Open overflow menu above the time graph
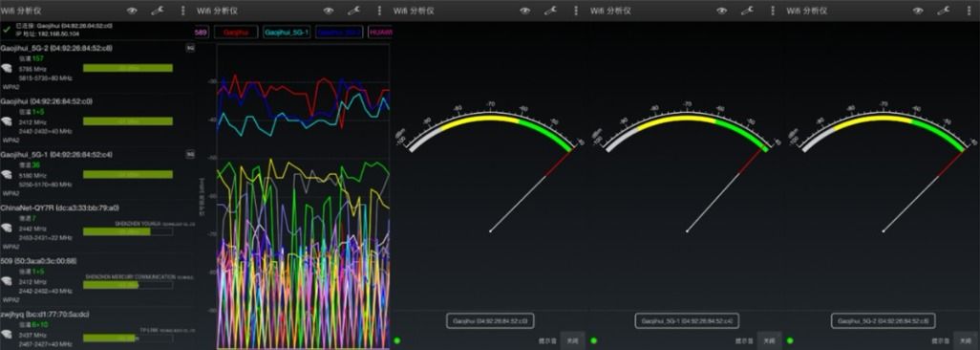Screen dimensions: 980x350 click(379, 11)
